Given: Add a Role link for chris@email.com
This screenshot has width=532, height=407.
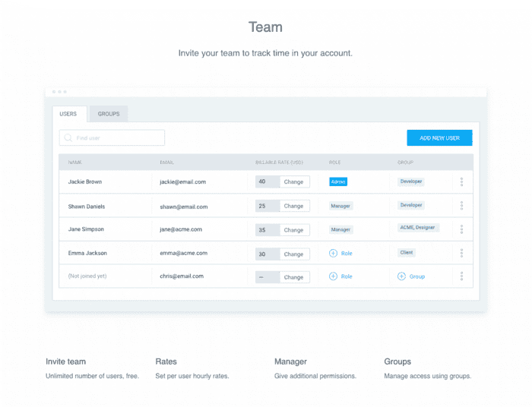Looking at the screenshot, I should coord(347,276).
